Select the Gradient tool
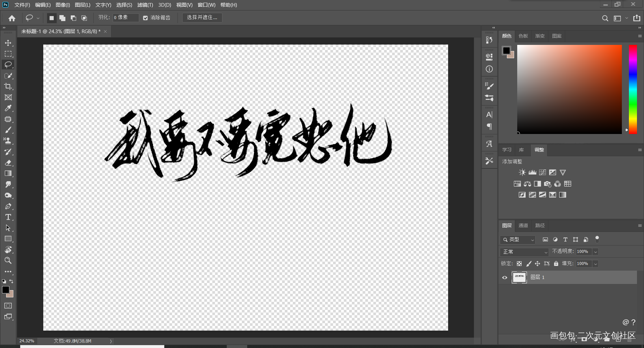Screen dimensions: 644x348 pos(8,173)
